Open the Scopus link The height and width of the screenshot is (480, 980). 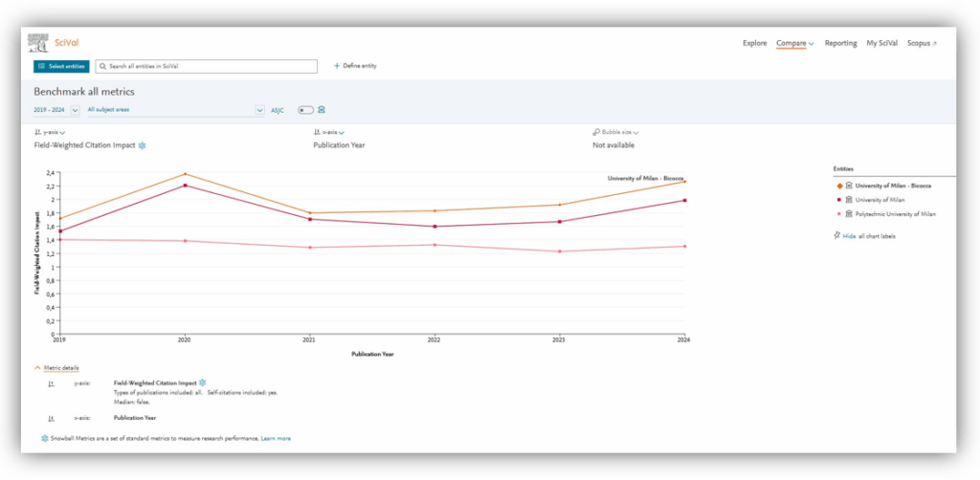pyautogui.click(x=919, y=43)
